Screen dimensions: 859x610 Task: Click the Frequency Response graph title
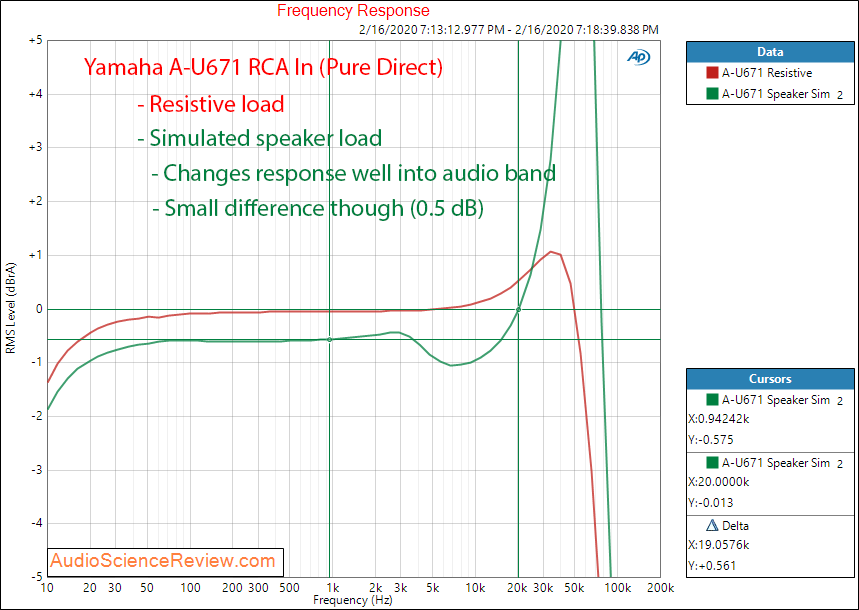coord(353,10)
